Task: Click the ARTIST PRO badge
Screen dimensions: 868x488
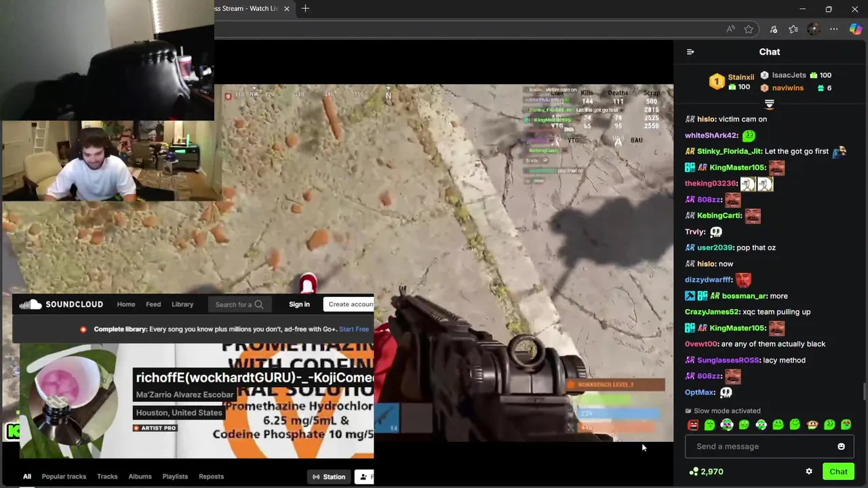Action: (x=155, y=428)
